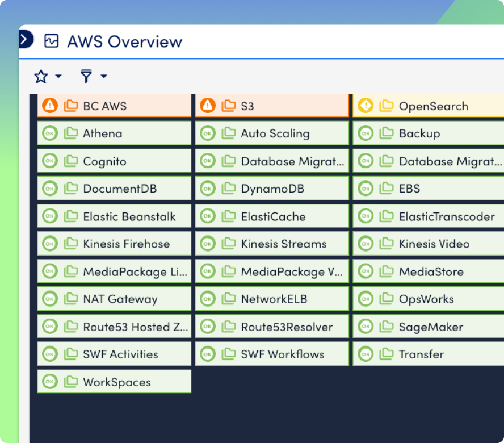This screenshot has width=504, height=443.
Task: Click the dashboard chart icon beside AWS Overview
Action: [52, 41]
